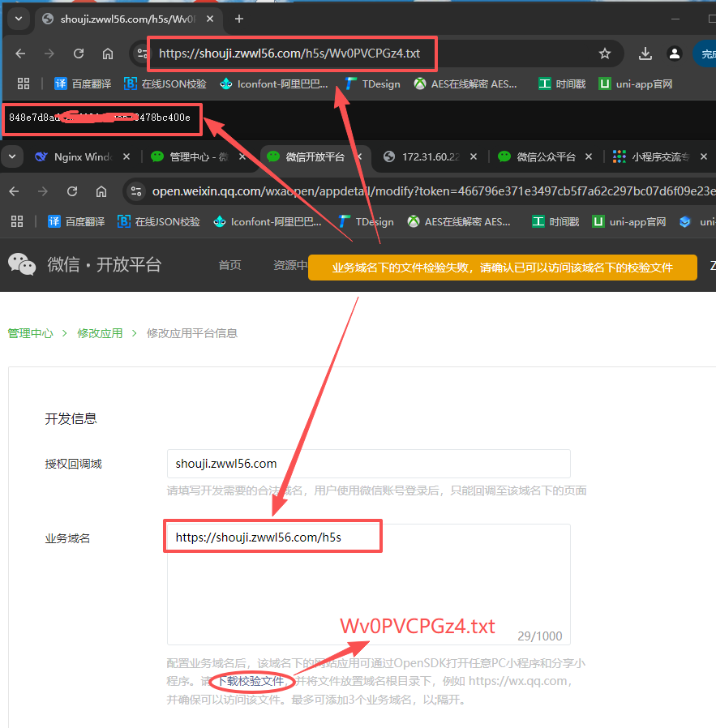Screen dimensions: 716x728
Task: Click the 下载校验文件 link
Action: point(251,681)
